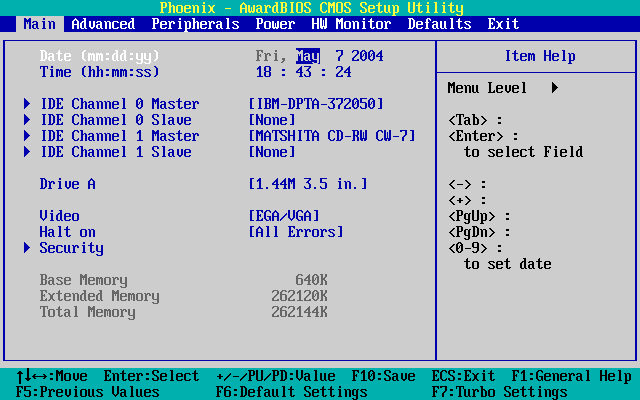Click the +/-/PU/PD:Value footer hint
This screenshot has height=400, width=640.
(x=276, y=376)
